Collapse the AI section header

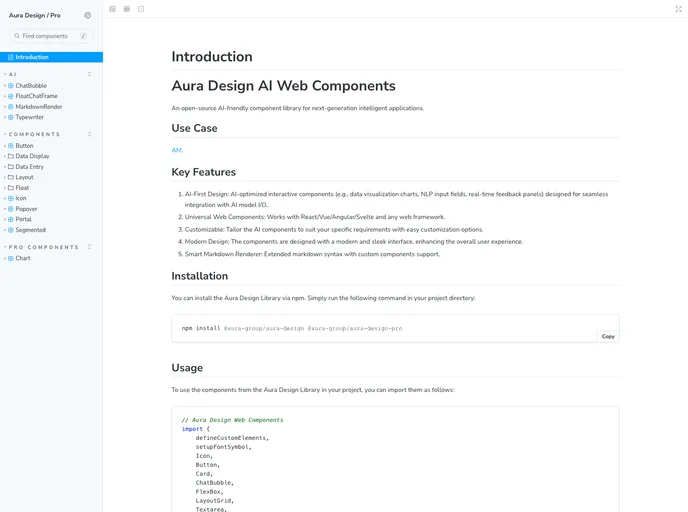pos(12,74)
